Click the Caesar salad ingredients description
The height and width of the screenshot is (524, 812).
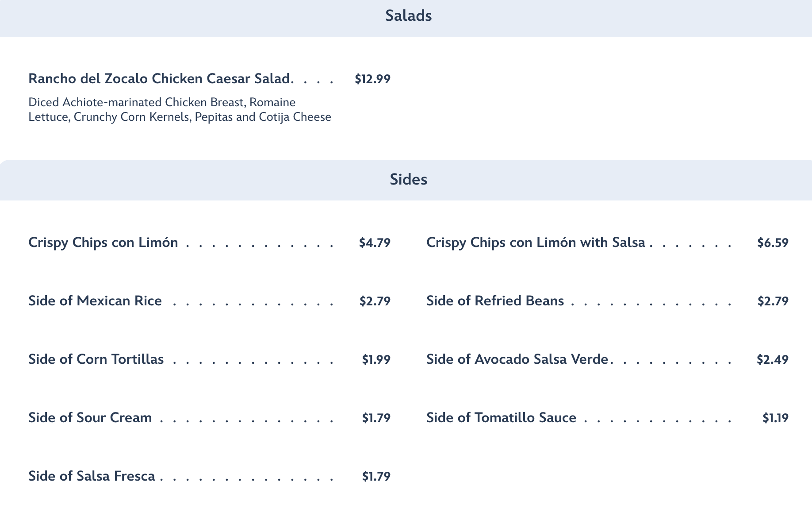pyautogui.click(x=180, y=110)
